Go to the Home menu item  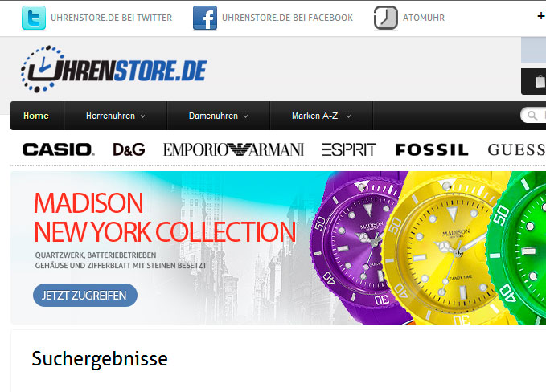(36, 116)
